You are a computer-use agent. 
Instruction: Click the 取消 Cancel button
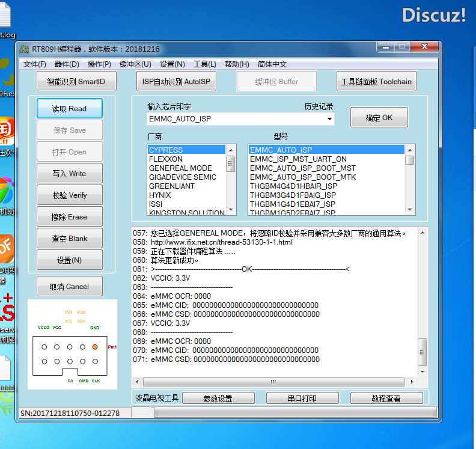click(x=70, y=286)
